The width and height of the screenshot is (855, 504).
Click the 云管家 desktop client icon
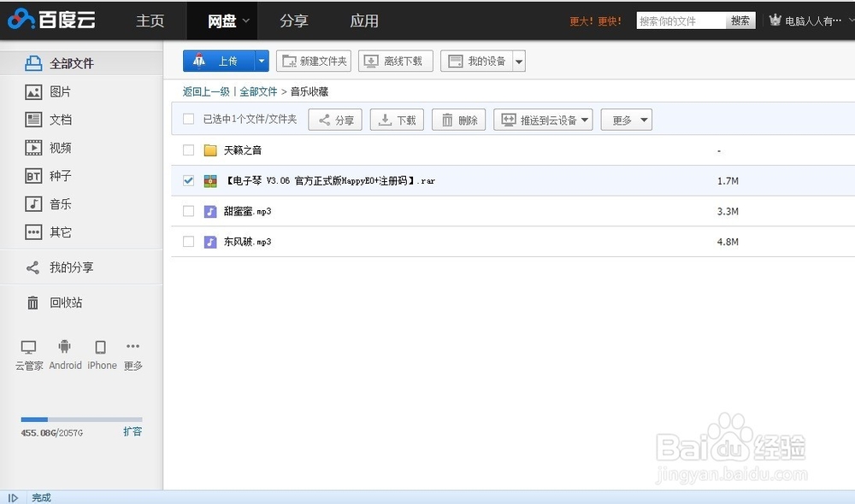click(x=28, y=347)
